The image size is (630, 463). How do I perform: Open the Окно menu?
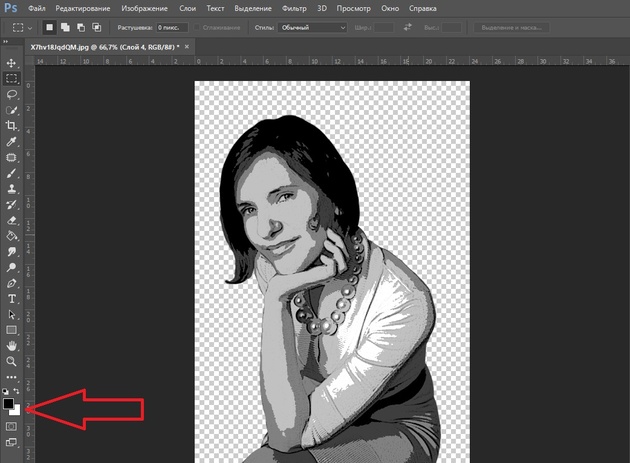[390, 8]
